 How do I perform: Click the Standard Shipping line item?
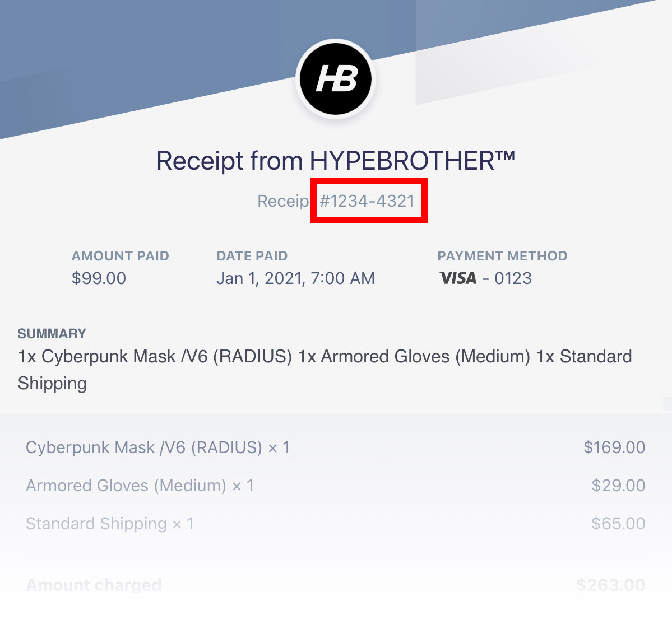pos(110,524)
